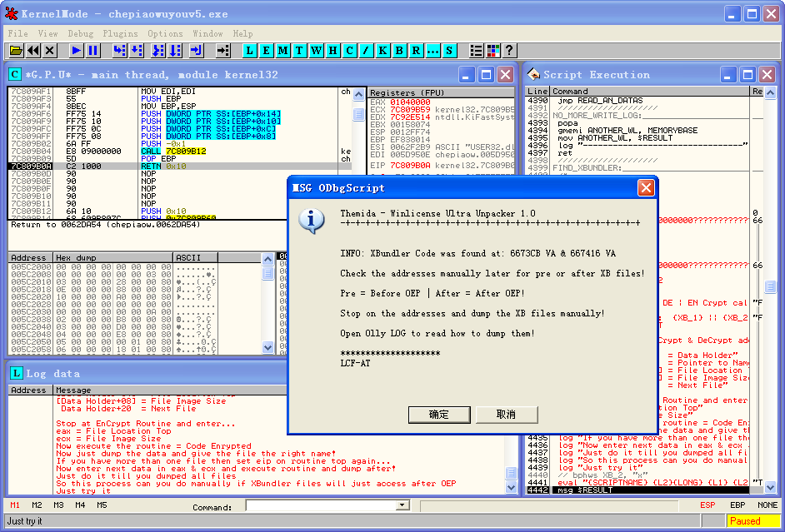Show Executable modules with the E button
This screenshot has width=785, height=532.
click(267, 51)
